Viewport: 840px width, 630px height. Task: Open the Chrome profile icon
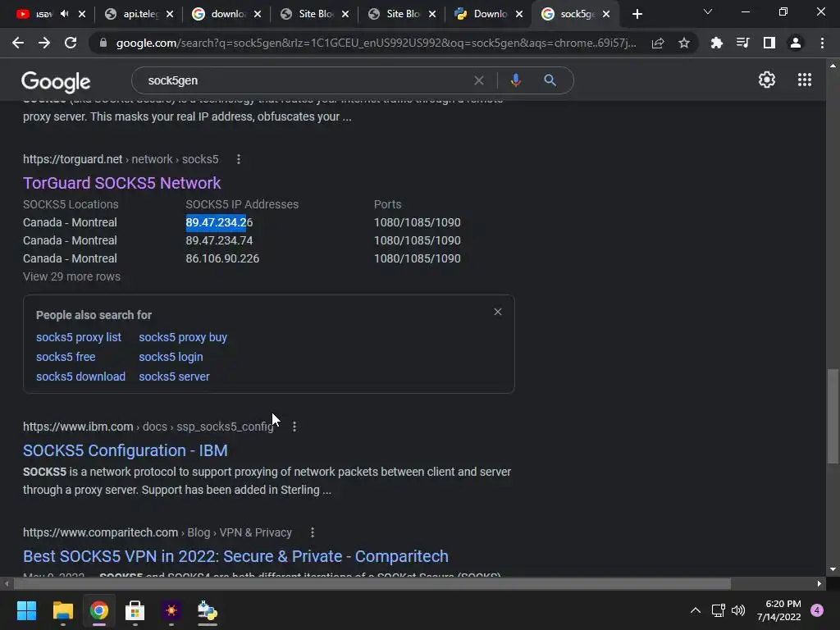796,43
